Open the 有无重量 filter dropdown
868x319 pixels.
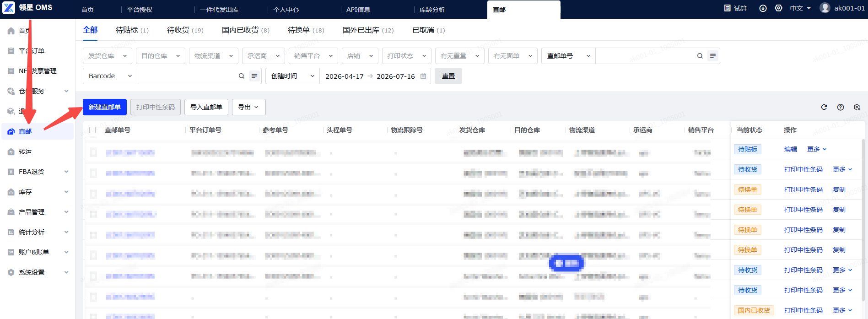[x=460, y=56]
